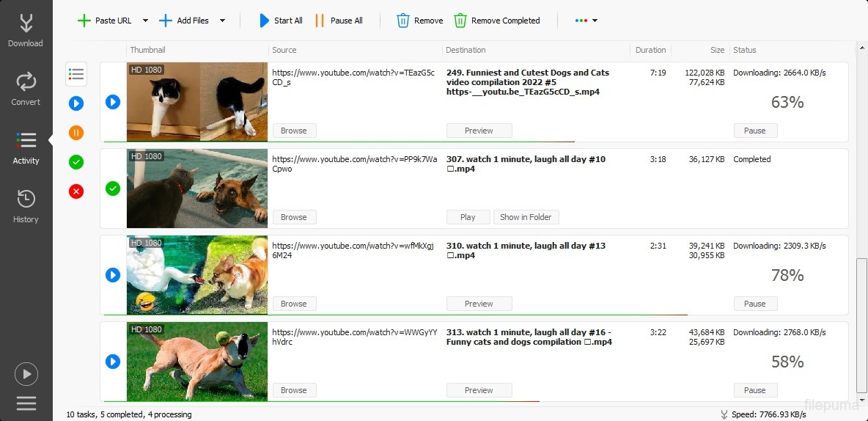This screenshot has height=421, width=868.
Task: Click Show in Folder for completed video
Action: coord(526,217)
